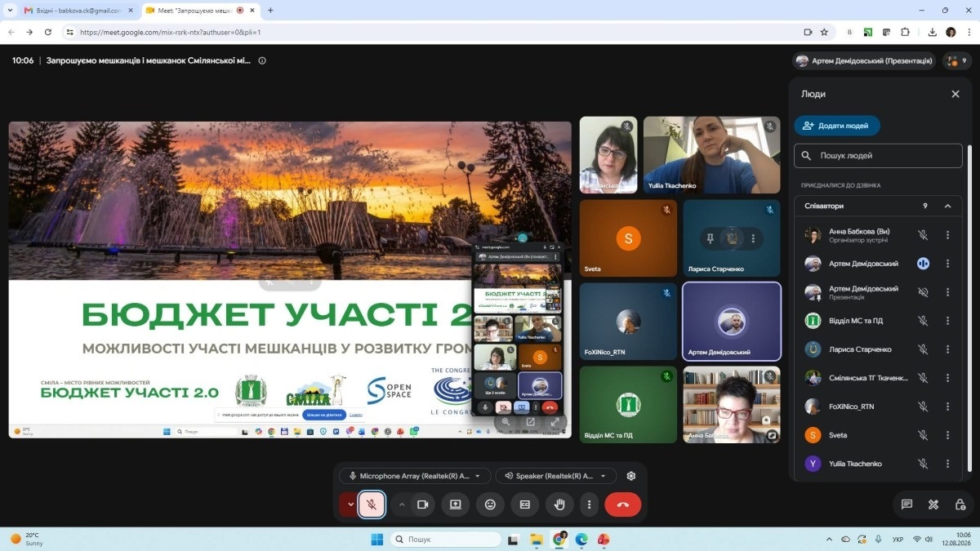The height and width of the screenshot is (551, 980).
Task: Leave the call with the red button
Action: 623,504
